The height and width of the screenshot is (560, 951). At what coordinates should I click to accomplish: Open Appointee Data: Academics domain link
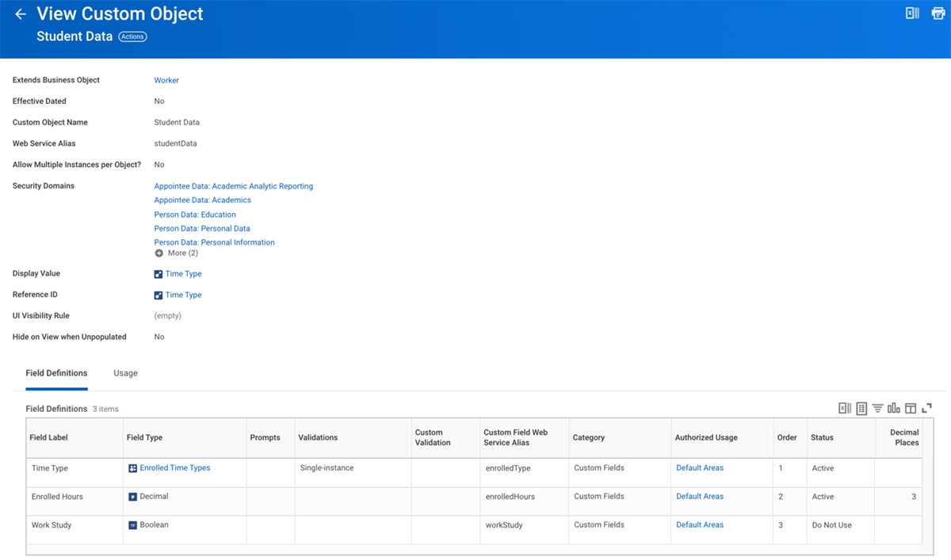tap(202, 200)
